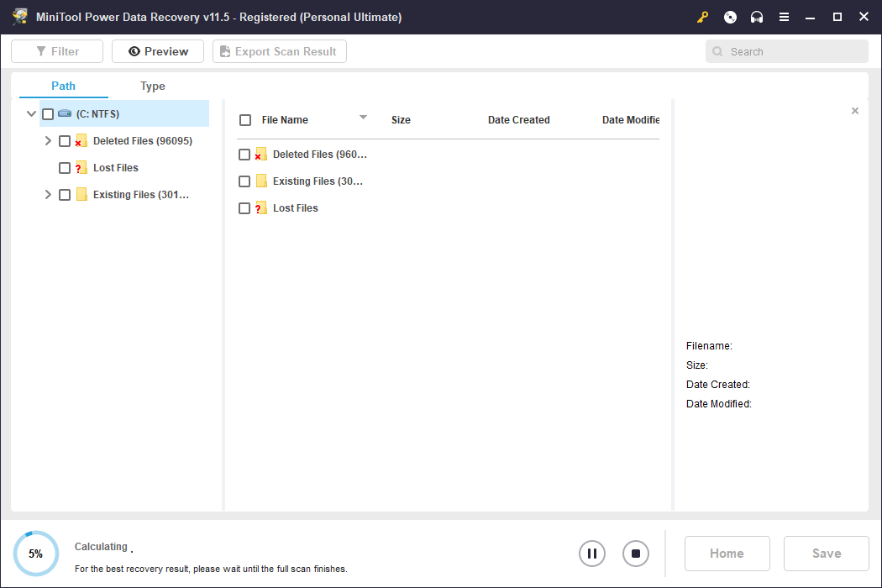This screenshot has width=882, height=588.
Task: Check Deleted Files (96095) checkbox in tree
Action: (x=65, y=141)
